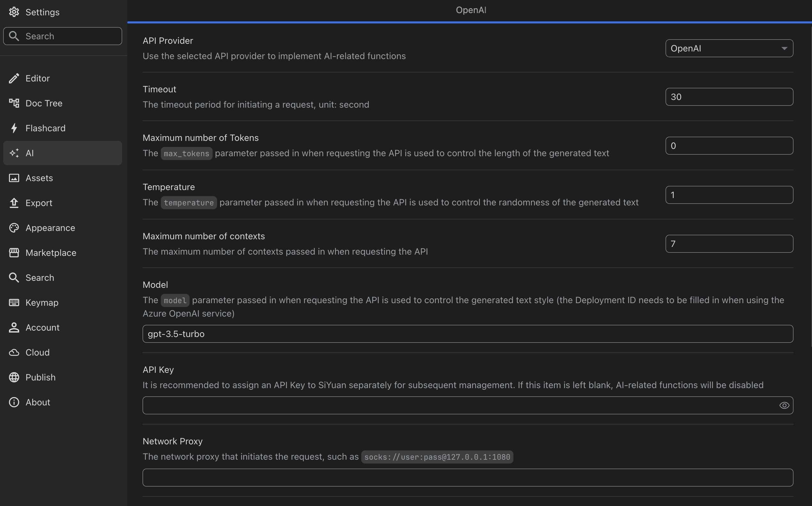This screenshot has height=506, width=812.
Task: Click the Network Proxy input field
Action: pyautogui.click(x=468, y=478)
